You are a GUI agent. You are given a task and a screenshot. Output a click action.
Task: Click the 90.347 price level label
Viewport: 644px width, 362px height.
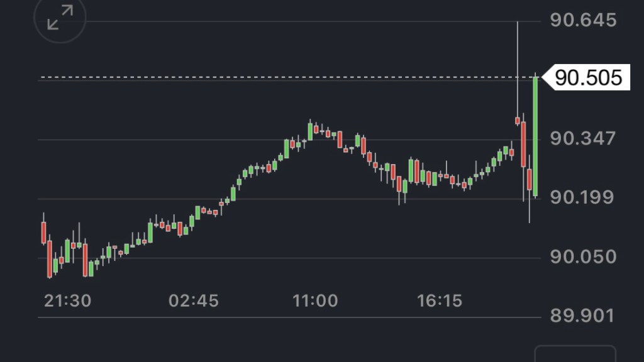tap(583, 138)
